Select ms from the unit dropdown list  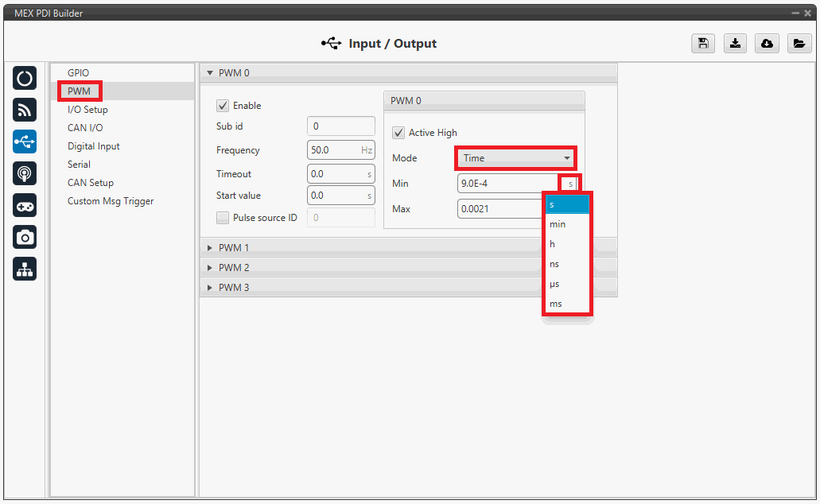click(x=556, y=304)
